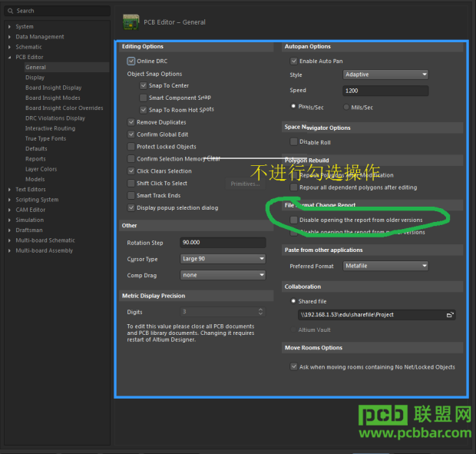Toggle Confirm Global Edit checkbox
The image size is (476, 454).
pos(131,134)
